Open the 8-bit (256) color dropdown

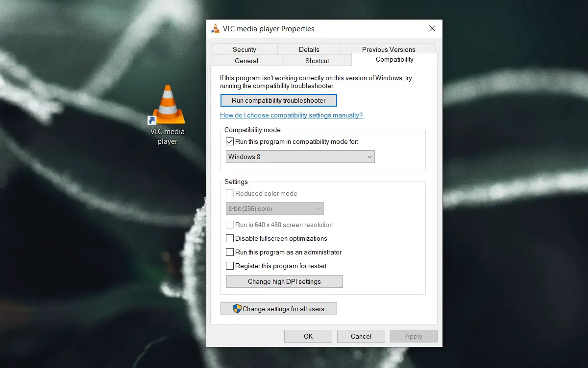(275, 208)
